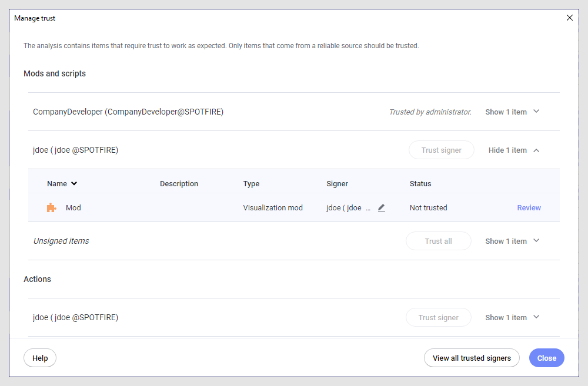
Task: Click the pencil edit icon beside signer
Action: tap(382, 208)
